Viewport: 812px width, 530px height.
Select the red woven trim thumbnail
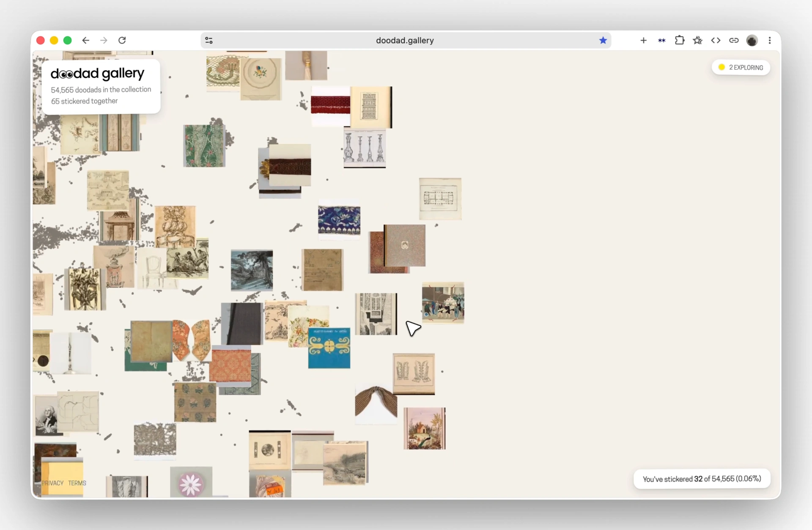(331, 106)
